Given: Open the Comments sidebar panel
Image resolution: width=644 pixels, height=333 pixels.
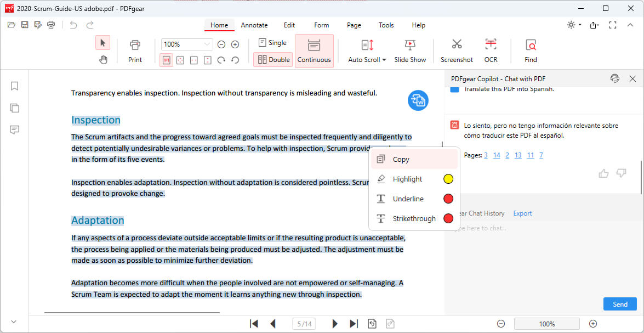Looking at the screenshot, I should [x=14, y=130].
